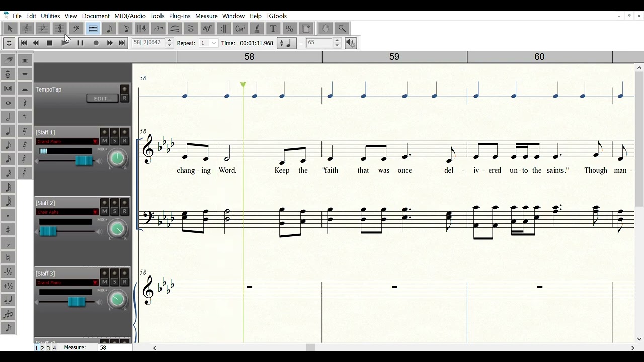Select the arrow Selection tool
644x362 pixels.
(10, 29)
